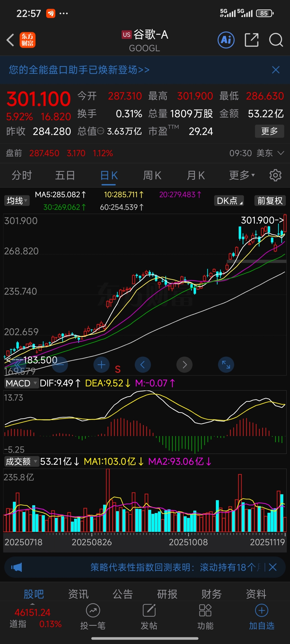Open the Ai assistant icon
This screenshot has height=644, width=290.
coord(226,40)
